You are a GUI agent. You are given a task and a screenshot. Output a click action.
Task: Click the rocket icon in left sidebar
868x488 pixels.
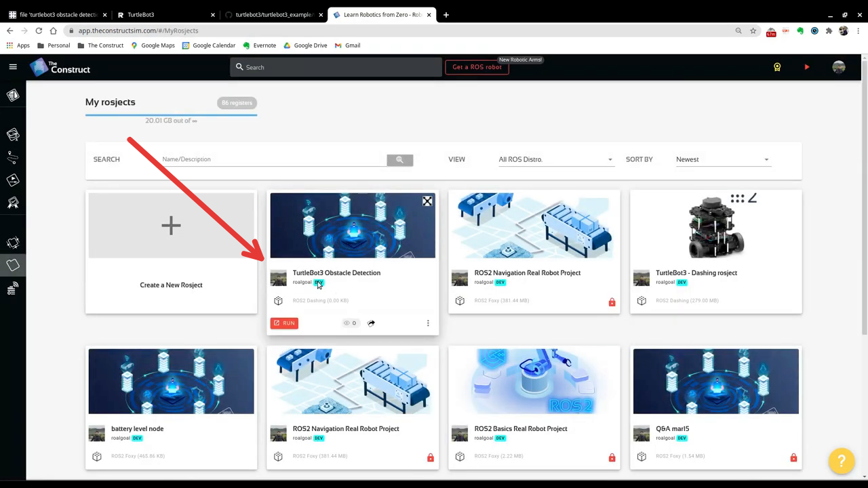tap(13, 202)
